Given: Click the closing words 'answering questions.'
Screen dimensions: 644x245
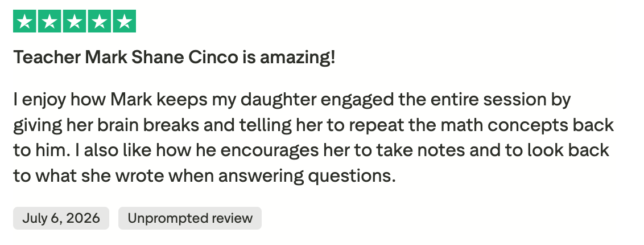Looking at the screenshot, I should [307, 177].
